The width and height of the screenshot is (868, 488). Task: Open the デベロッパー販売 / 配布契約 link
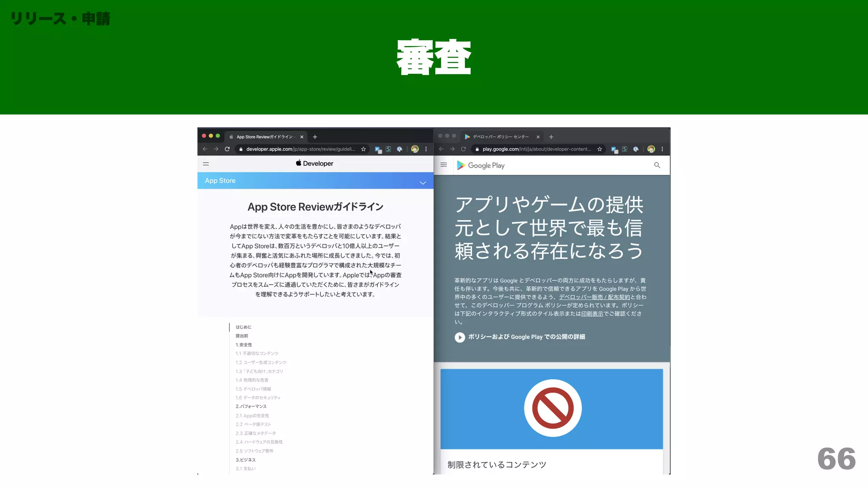[x=594, y=297]
